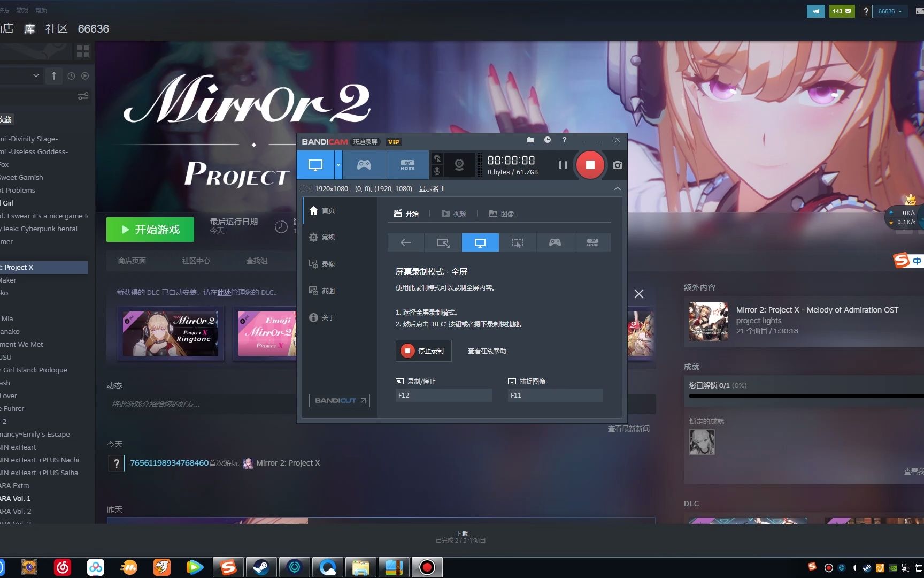Screen dimensions: 924x578
Task: Expand the screen recording mode dropdown arrow
Action: (x=338, y=165)
